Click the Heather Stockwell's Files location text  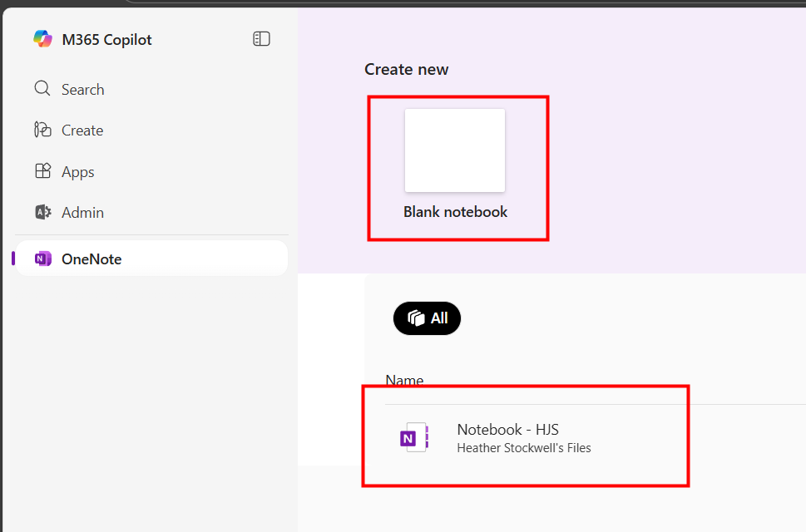[524, 448]
